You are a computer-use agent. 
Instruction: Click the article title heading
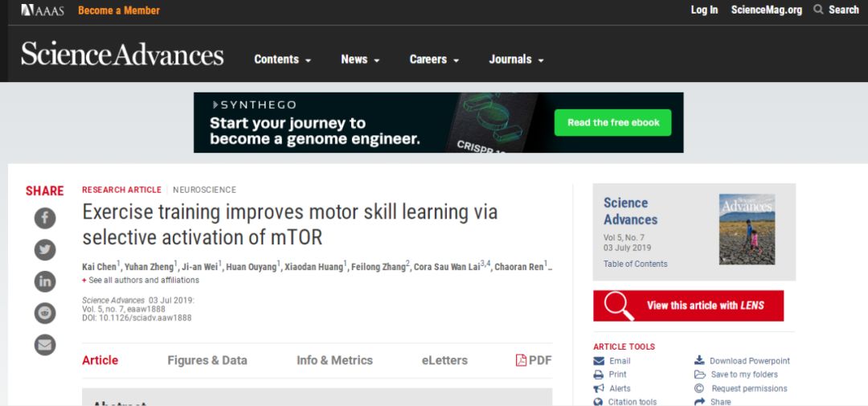pyautogui.click(x=289, y=224)
